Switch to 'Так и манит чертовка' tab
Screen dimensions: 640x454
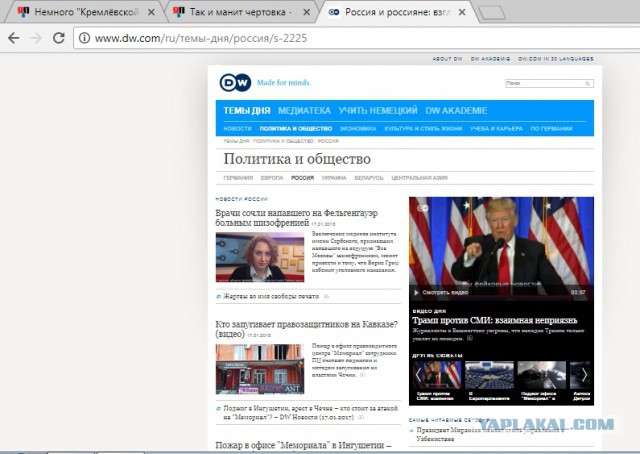[x=241, y=12]
